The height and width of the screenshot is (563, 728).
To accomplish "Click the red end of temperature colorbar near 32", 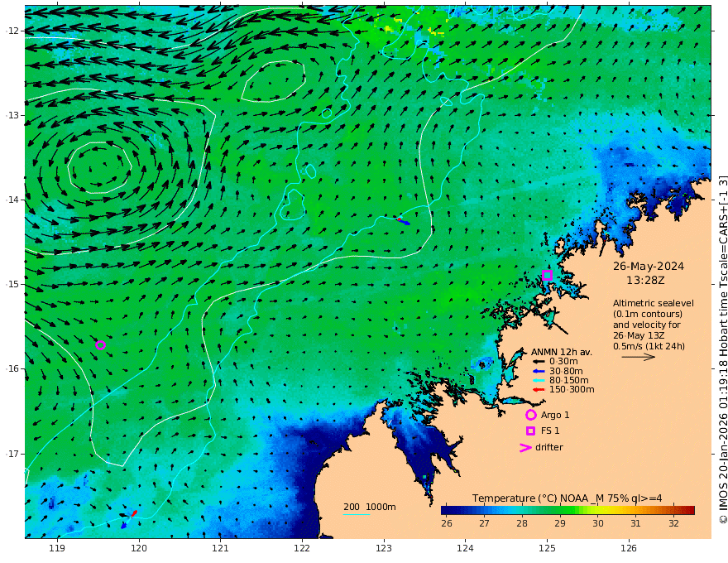I will coord(687,510).
